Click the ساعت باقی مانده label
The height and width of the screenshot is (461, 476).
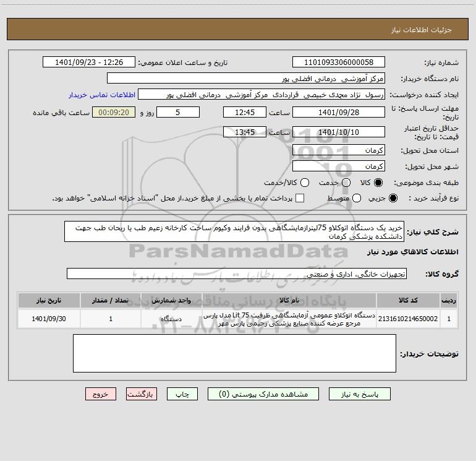click(x=61, y=113)
